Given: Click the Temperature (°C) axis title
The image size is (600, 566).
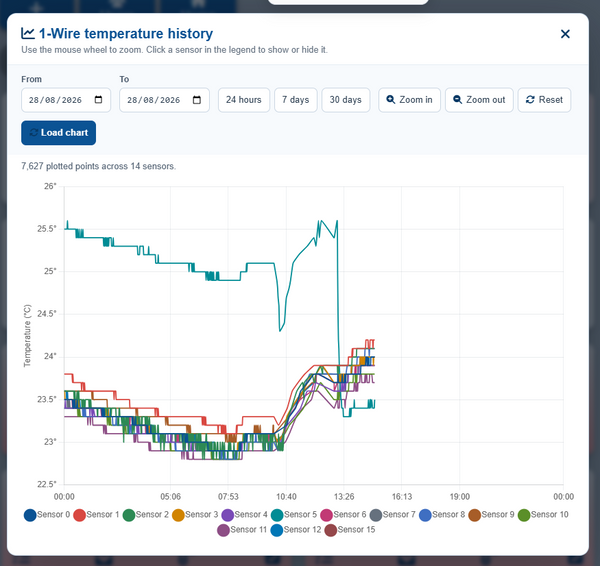Looking at the screenshot, I should pos(27,336).
